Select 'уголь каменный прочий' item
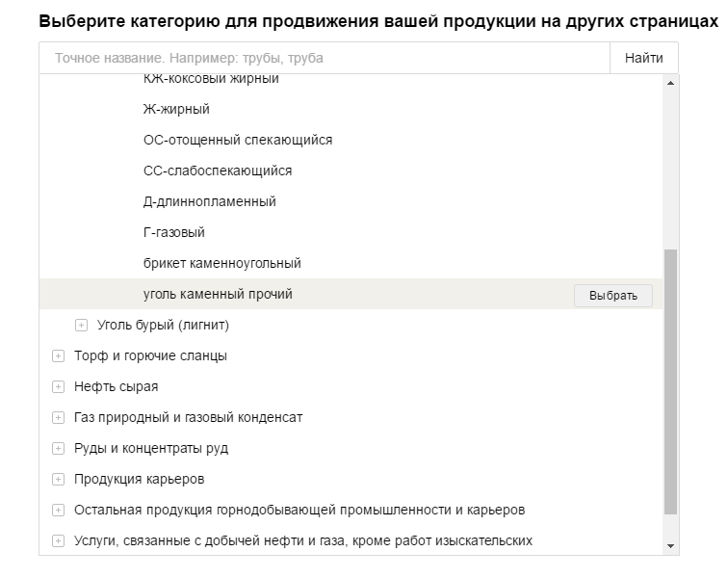728x578 pixels. coord(612,295)
